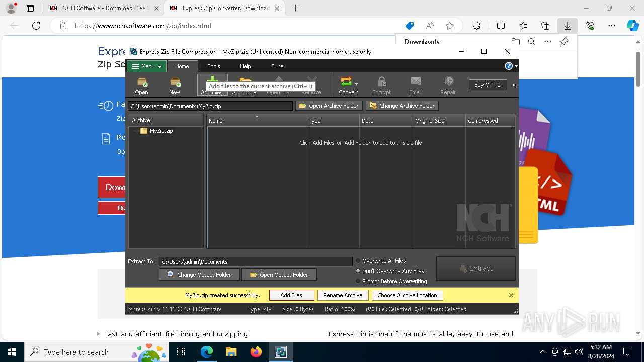Open Task View on taskbar

coord(181,352)
